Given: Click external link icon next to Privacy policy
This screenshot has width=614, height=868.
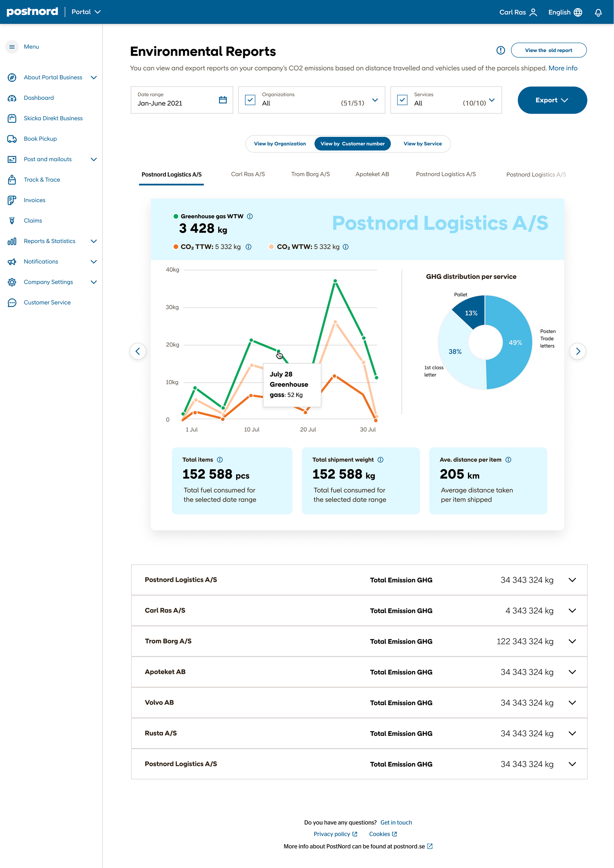Looking at the screenshot, I should pos(355,834).
